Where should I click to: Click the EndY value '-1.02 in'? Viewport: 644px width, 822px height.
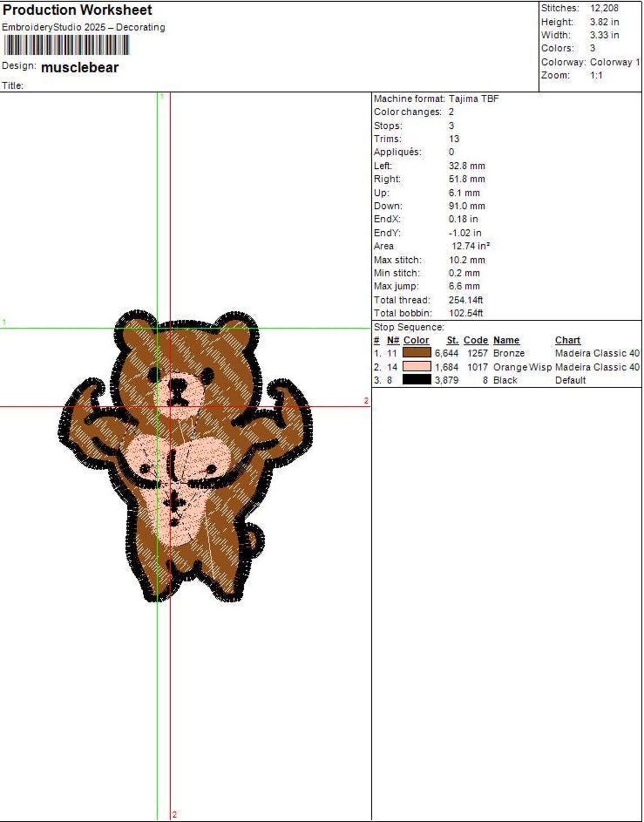coord(465,233)
